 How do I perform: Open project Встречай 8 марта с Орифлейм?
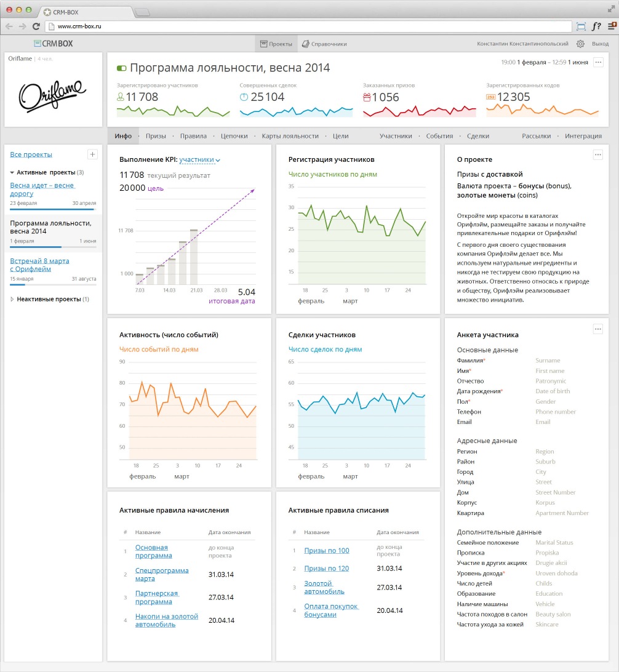39,265
